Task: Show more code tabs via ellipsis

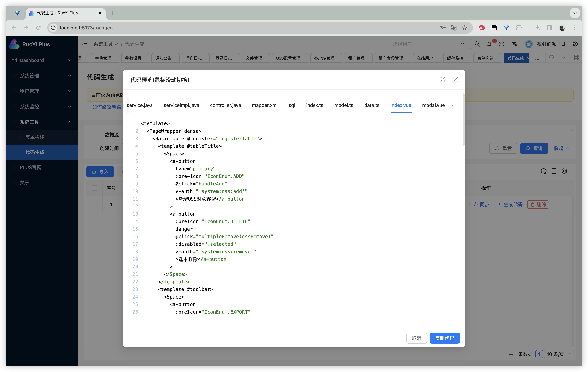Action: (x=452, y=105)
